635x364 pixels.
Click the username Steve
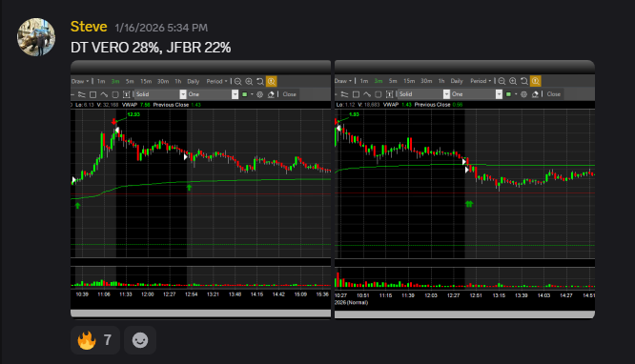tap(89, 27)
